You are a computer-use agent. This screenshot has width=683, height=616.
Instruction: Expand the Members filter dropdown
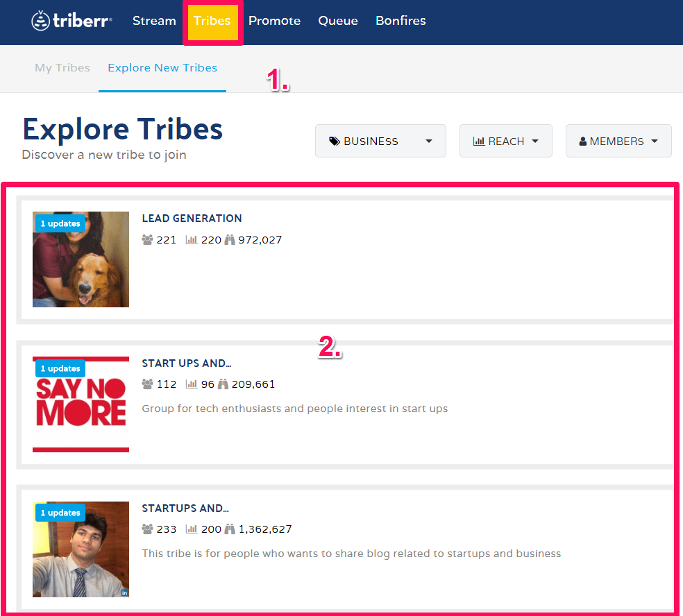coord(618,142)
